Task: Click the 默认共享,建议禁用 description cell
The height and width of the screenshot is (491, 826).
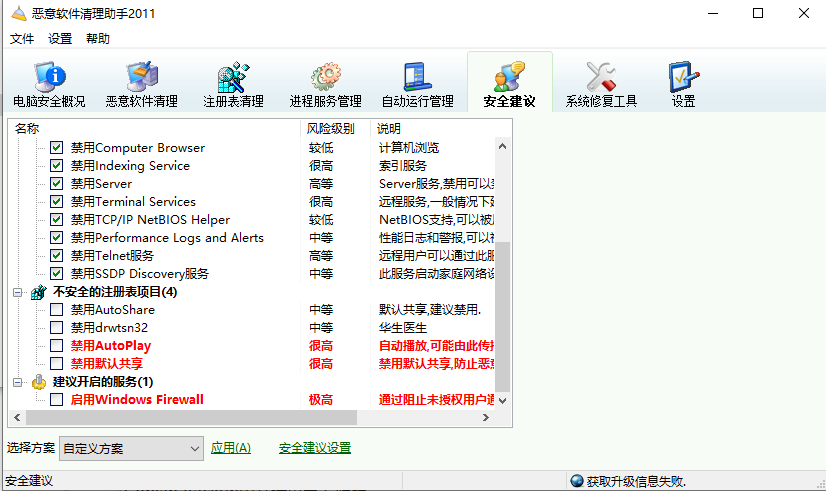Action: coord(430,309)
